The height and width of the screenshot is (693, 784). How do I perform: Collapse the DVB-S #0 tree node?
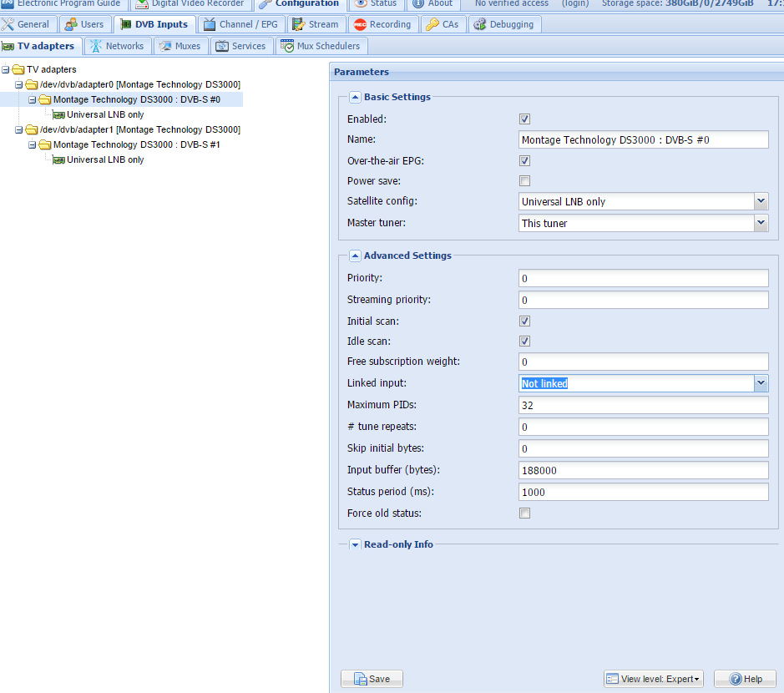33,99
